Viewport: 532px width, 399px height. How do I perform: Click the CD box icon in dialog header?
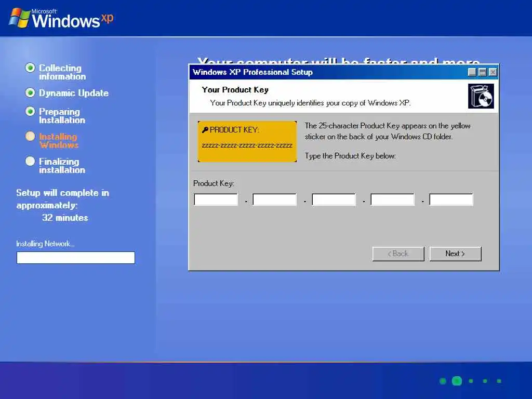481,96
